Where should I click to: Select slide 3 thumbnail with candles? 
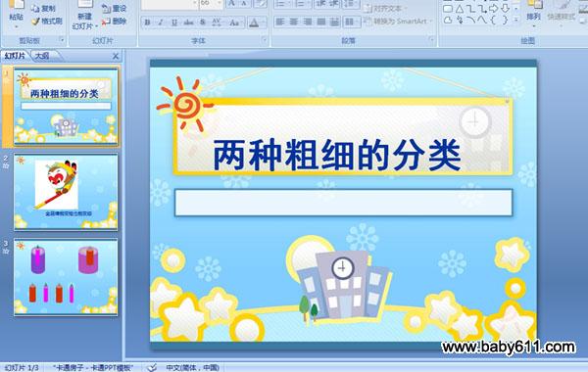[66, 277]
